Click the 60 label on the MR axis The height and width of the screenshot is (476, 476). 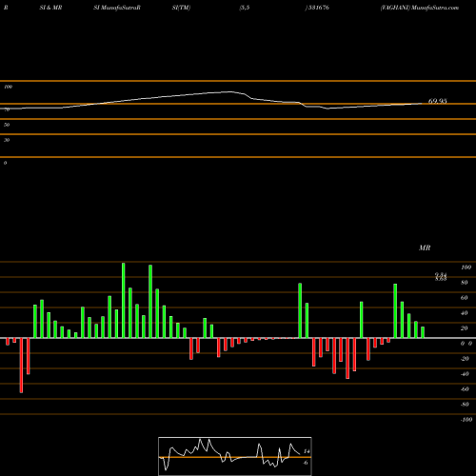point(465,298)
